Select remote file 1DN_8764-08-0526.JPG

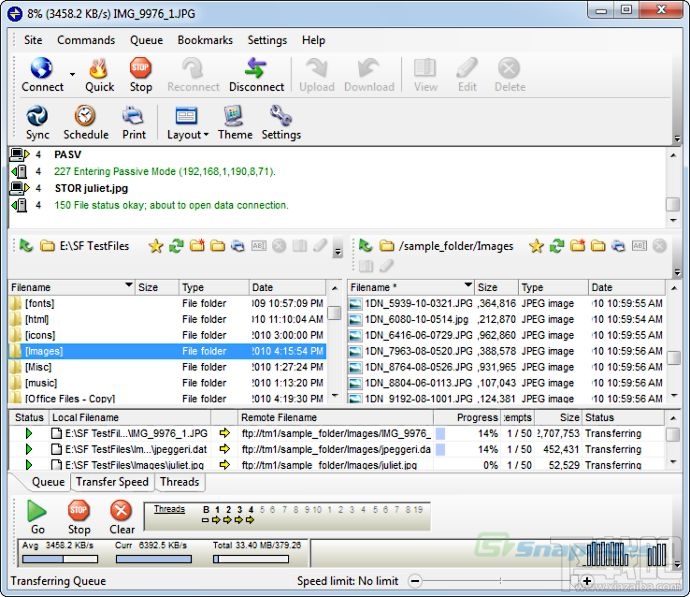coord(506,367)
